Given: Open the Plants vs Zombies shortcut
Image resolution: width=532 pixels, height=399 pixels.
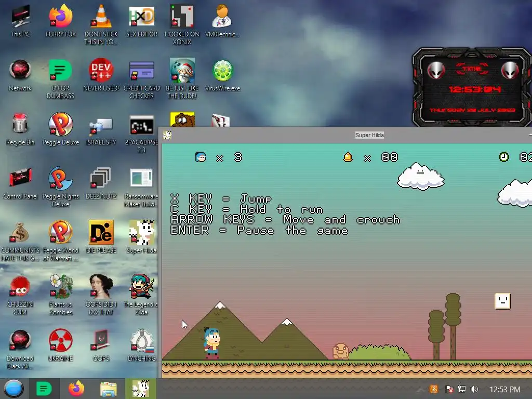Looking at the screenshot, I should 61,295.
